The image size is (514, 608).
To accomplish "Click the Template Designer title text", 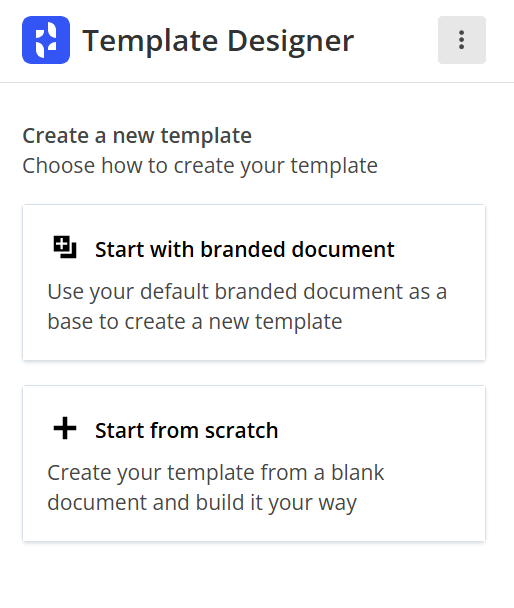I will click(218, 41).
